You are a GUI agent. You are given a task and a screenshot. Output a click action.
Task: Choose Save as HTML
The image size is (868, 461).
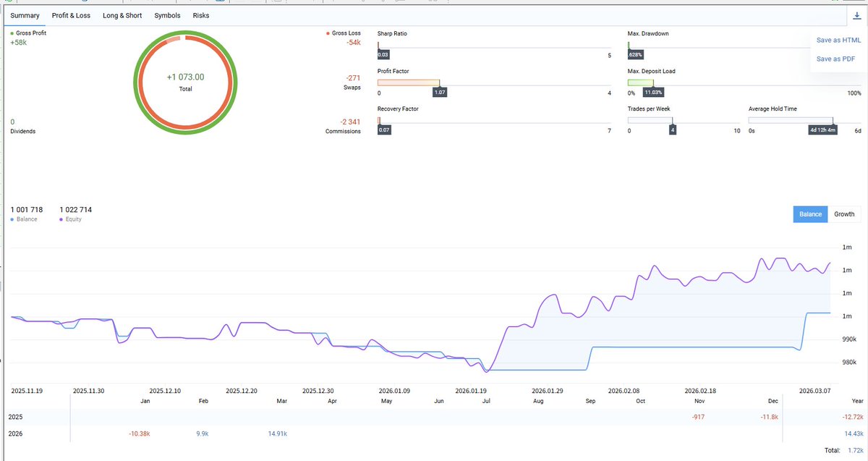(838, 41)
